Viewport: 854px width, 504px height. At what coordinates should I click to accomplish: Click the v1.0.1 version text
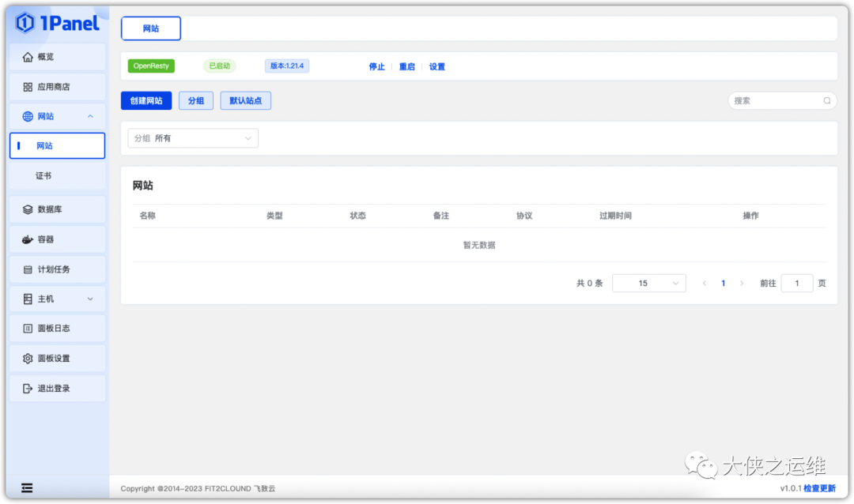pyautogui.click(x=790, y=488)
